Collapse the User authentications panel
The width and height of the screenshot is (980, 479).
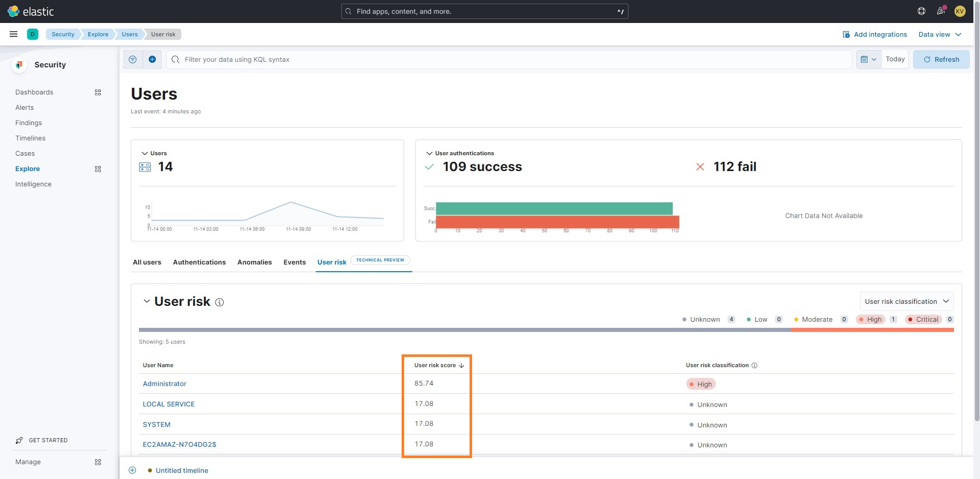point(429,153)
